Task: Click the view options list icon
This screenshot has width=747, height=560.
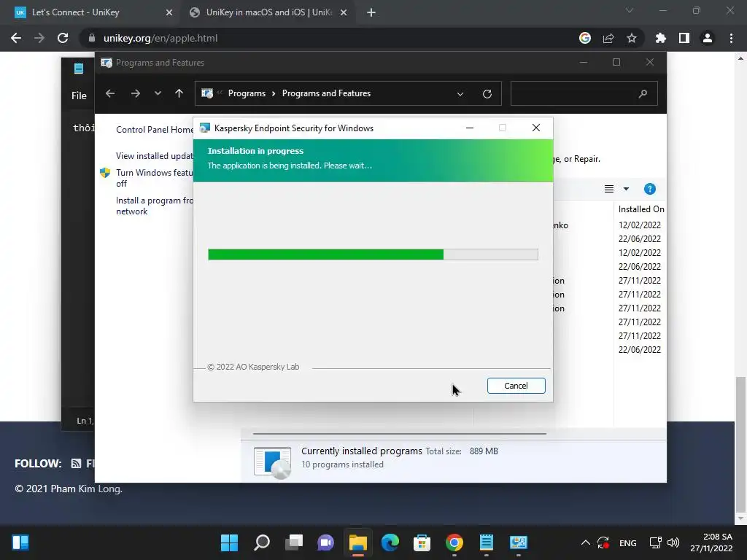Action: [x=609, y=189]
